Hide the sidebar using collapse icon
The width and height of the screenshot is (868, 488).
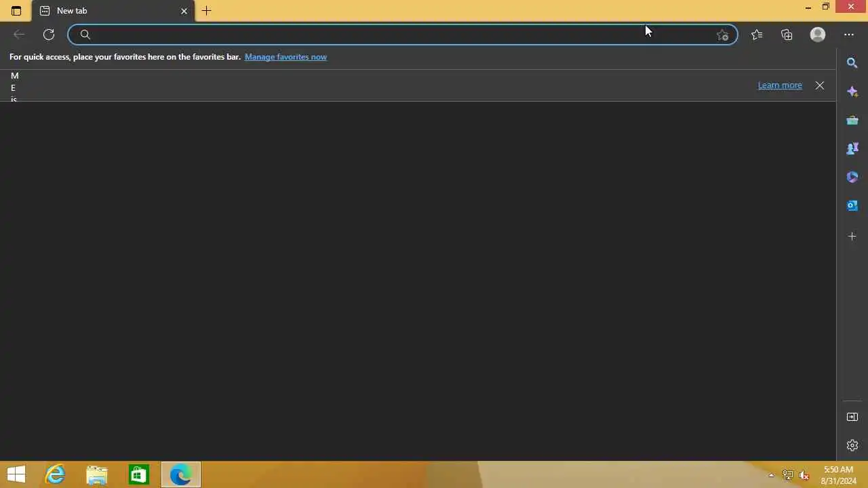[852, 417]
